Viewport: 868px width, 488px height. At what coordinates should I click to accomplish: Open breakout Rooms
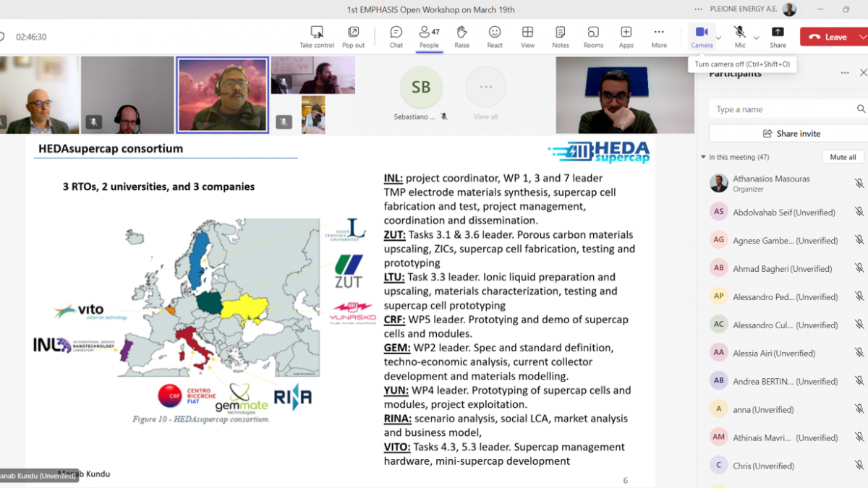593,36
